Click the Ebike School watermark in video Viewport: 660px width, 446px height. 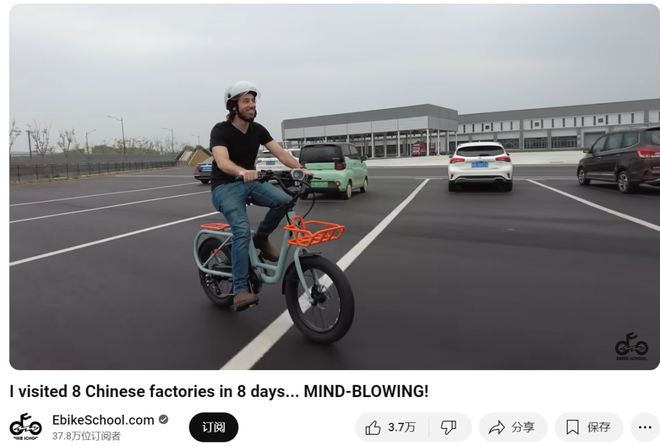[631, 346]
